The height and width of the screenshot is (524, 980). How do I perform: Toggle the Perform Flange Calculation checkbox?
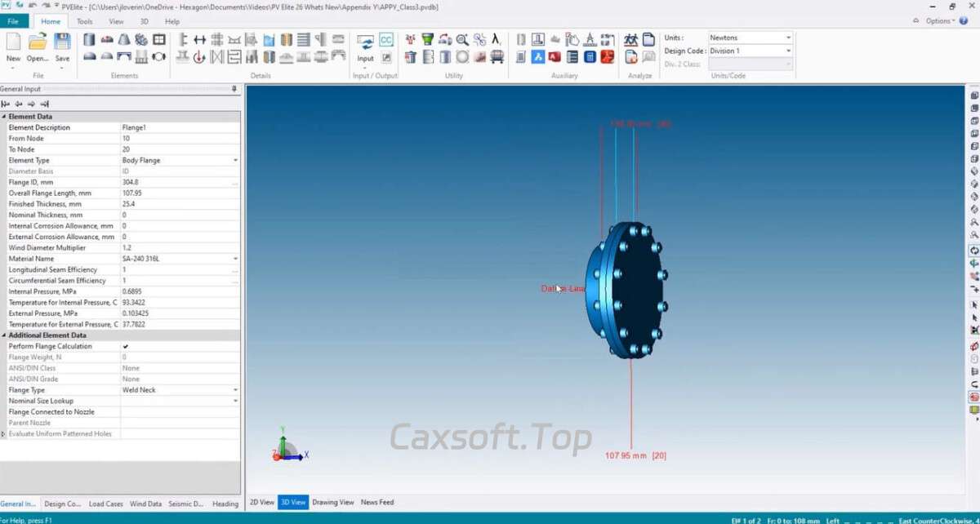coord(126,346)
